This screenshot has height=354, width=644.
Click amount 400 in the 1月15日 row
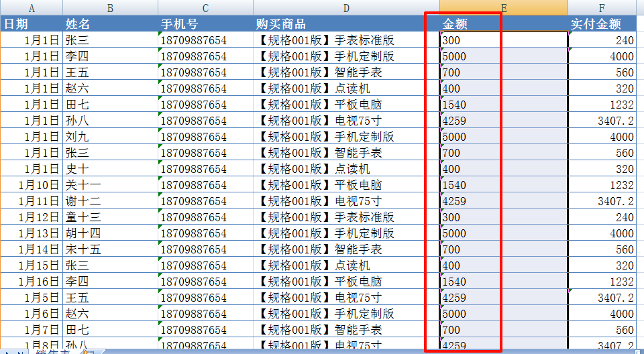[504, 265]
